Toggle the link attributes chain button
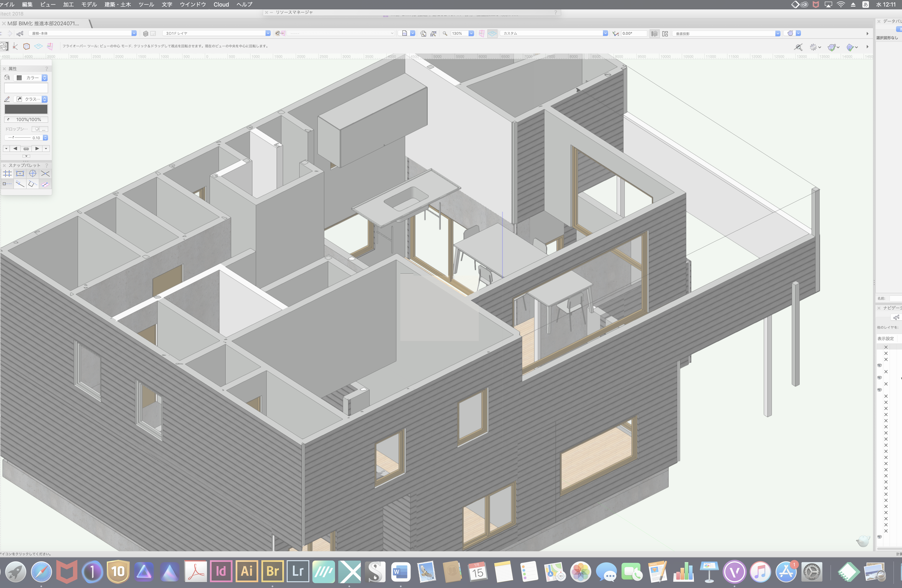 pos(26,148)
